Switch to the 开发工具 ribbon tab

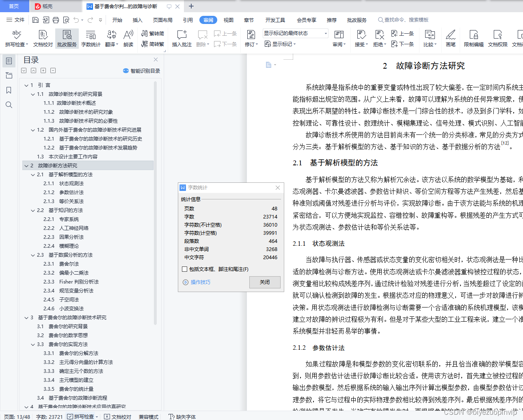pyautogui.click(x=275, y=20)
